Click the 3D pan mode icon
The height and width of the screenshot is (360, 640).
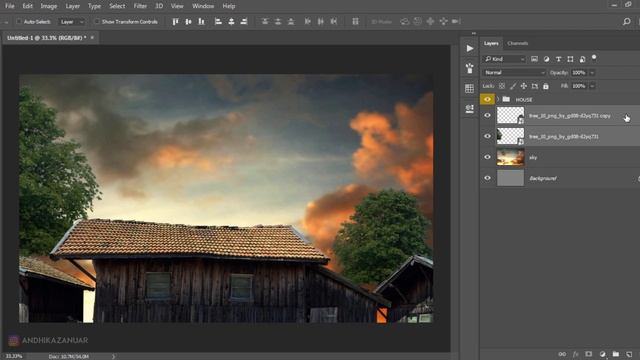[430, 22]
